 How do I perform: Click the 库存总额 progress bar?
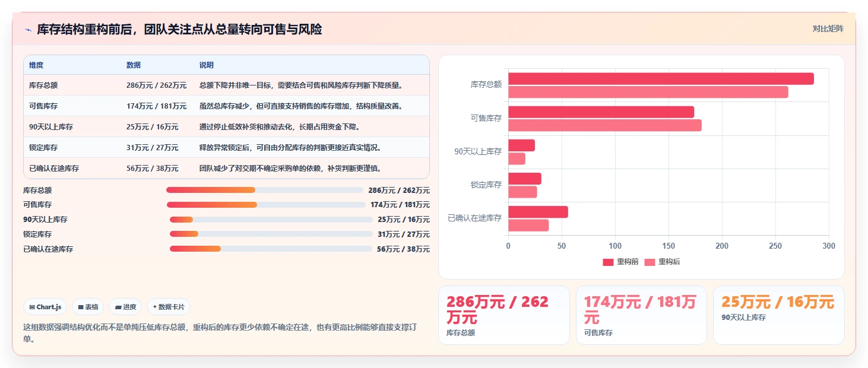point(265,190)
